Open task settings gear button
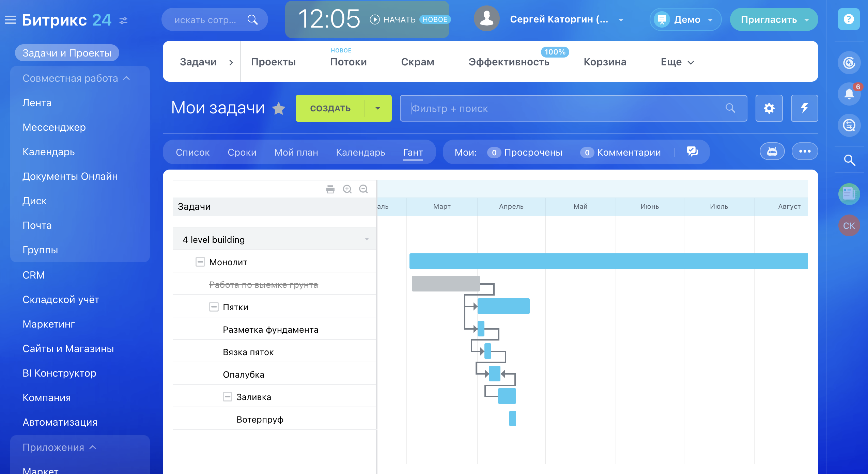 tap(769, 108)
